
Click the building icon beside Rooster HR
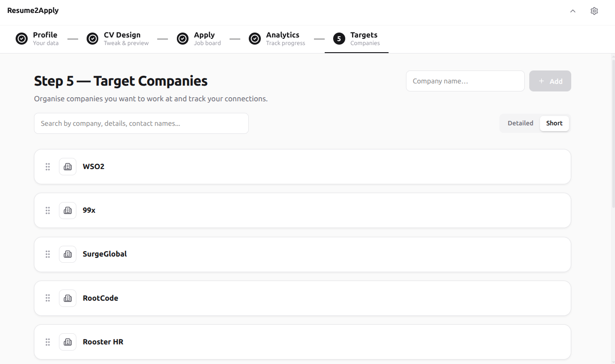coord(67,342)
